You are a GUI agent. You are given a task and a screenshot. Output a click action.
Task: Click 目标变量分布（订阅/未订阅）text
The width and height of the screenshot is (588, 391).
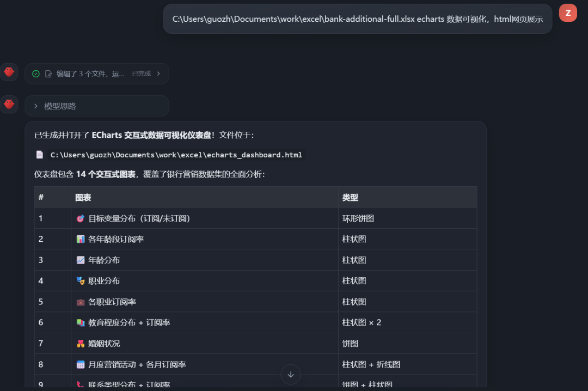click(139, 218)
